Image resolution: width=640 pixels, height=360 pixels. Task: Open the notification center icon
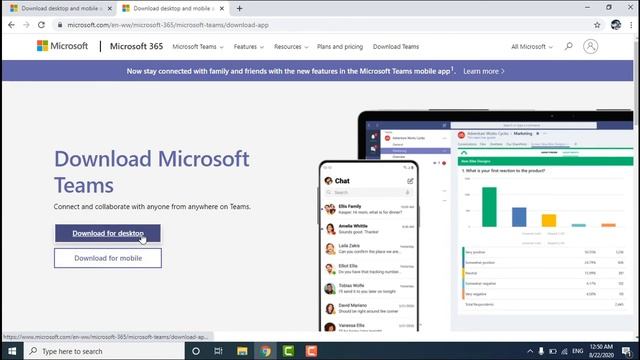[627, 351]
